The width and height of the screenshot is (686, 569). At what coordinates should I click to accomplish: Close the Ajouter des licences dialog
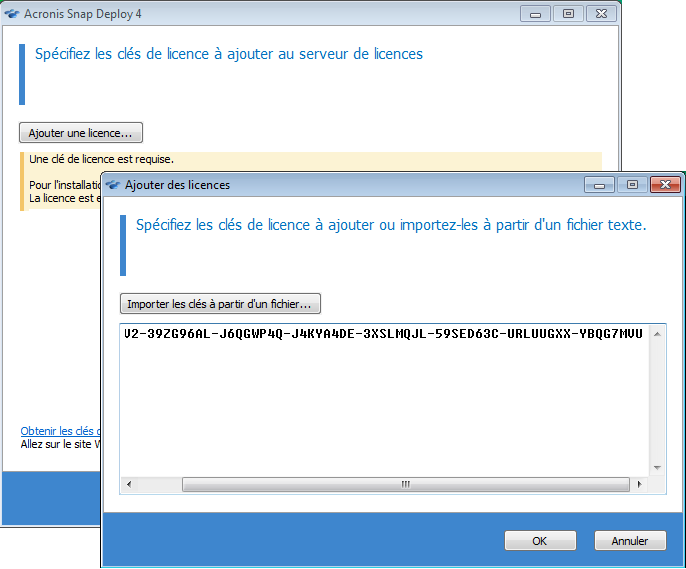point(664,185)
